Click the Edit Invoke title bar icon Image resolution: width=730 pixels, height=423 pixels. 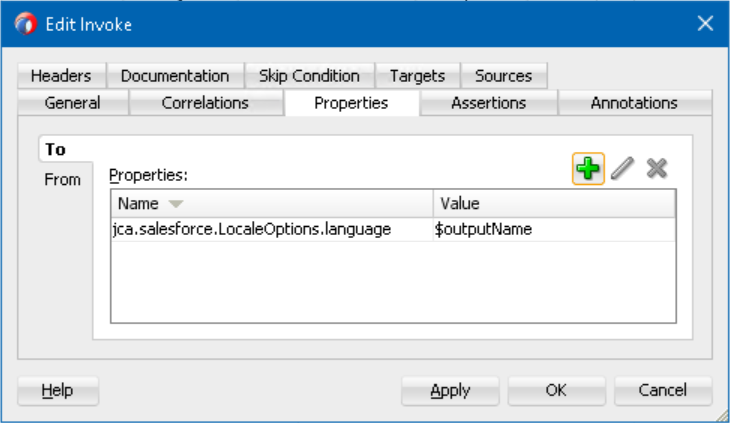click(27, 23)
